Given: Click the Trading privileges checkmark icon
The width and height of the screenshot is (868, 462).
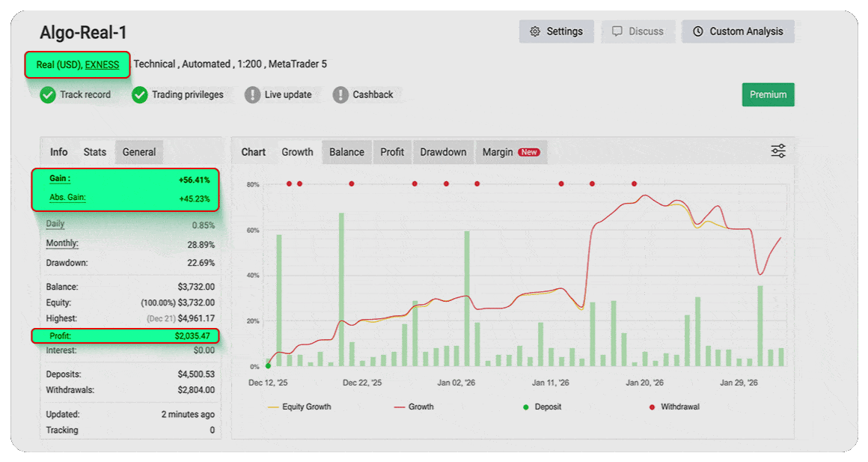Looking at the screenshot, I should pyautogui.click(x=140, y=95).
